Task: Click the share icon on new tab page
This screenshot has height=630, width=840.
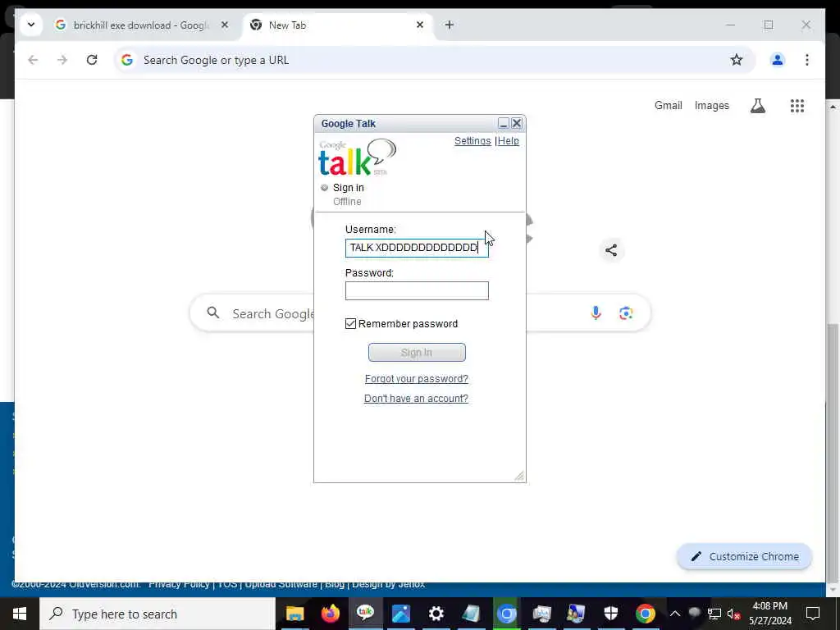Action: tap(610, 250)
